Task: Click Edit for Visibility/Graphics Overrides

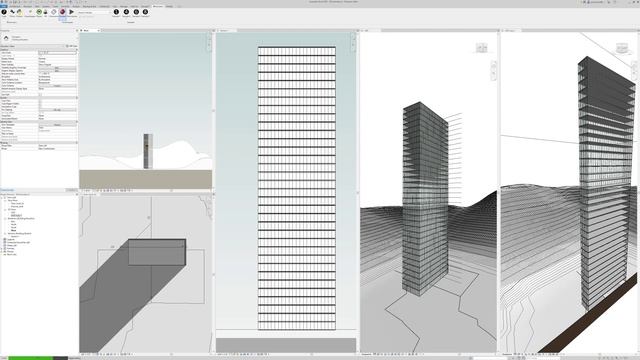Action: 57,68
